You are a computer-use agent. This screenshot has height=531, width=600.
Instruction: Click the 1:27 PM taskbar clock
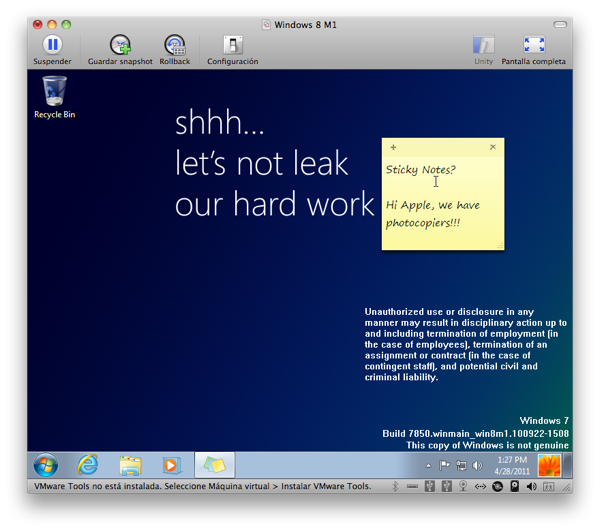tap(512, 465)
